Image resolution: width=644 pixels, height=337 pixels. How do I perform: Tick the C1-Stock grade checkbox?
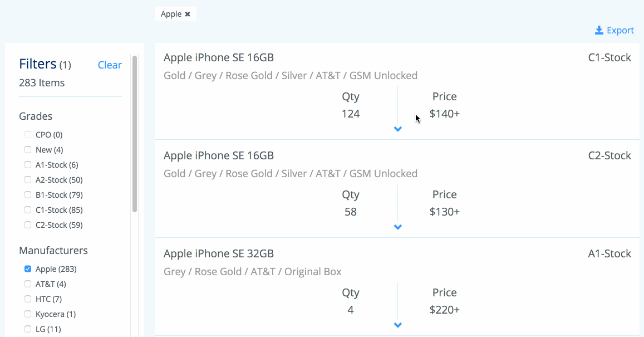[28, 210]
